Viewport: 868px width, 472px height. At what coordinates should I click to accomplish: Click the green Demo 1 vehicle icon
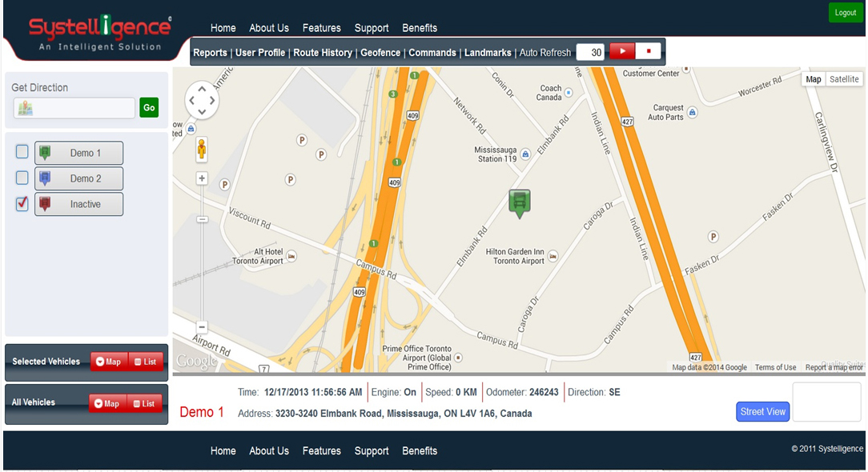coord(45,153)
